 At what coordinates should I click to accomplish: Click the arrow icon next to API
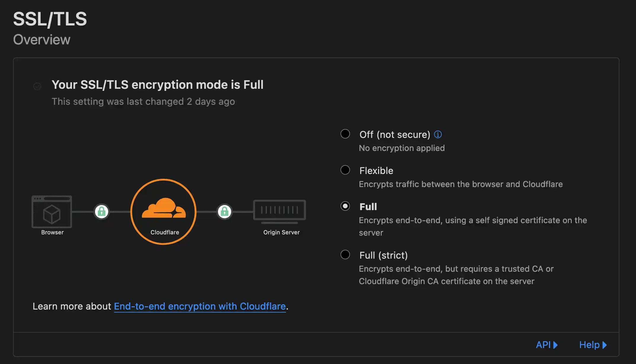point(556,345)
